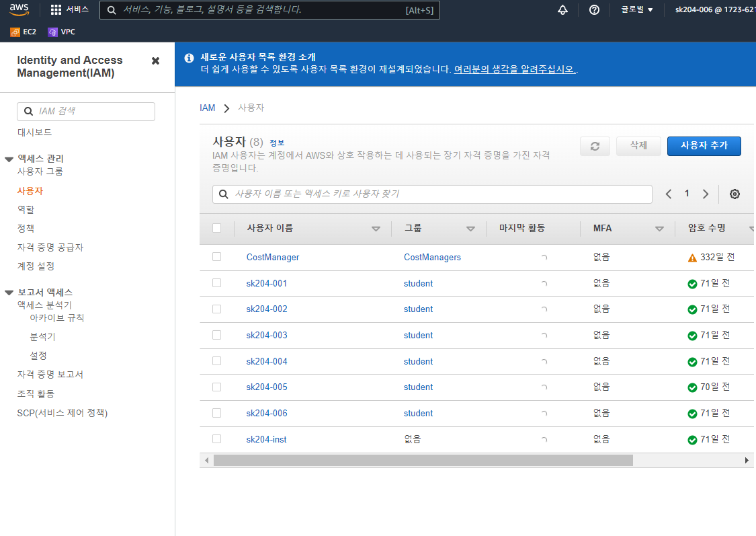This screenshot has width=756, height=536.
Task: Click the 삭제 button
Action: (x=638, y=146)
